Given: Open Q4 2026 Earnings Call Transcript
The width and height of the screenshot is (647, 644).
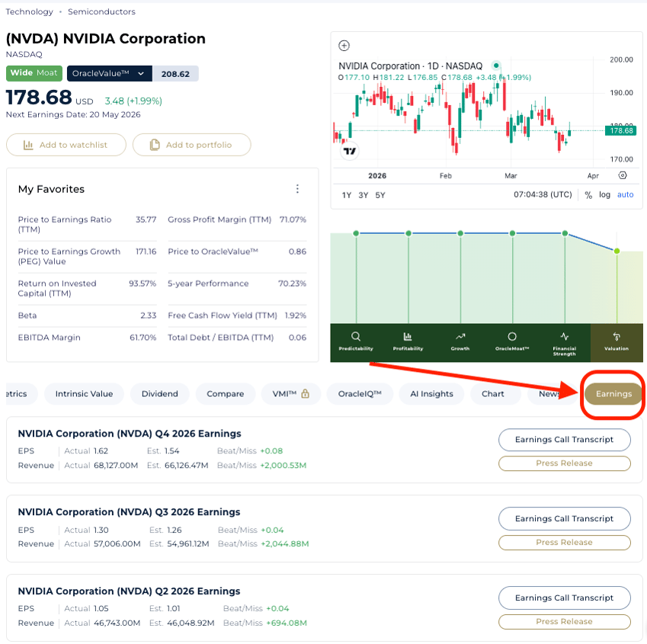Looking at the screenshot, I should (564, 440).
